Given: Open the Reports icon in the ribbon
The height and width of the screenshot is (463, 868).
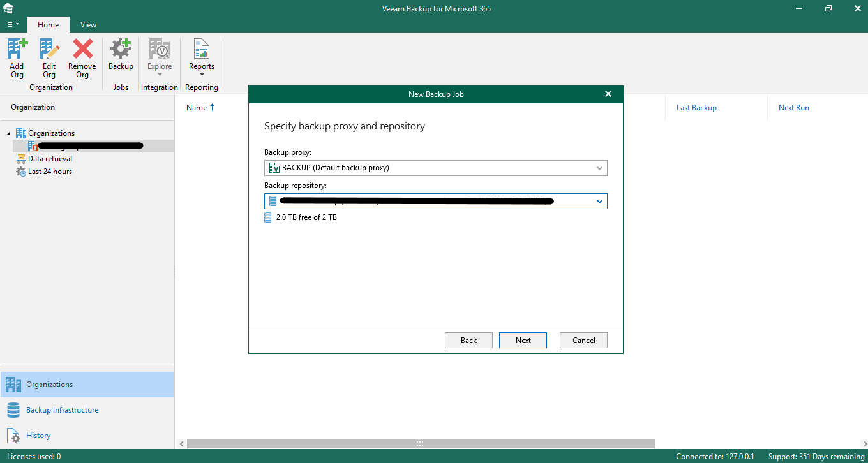Looking at the screenshot, I should (x=201, y=49).
